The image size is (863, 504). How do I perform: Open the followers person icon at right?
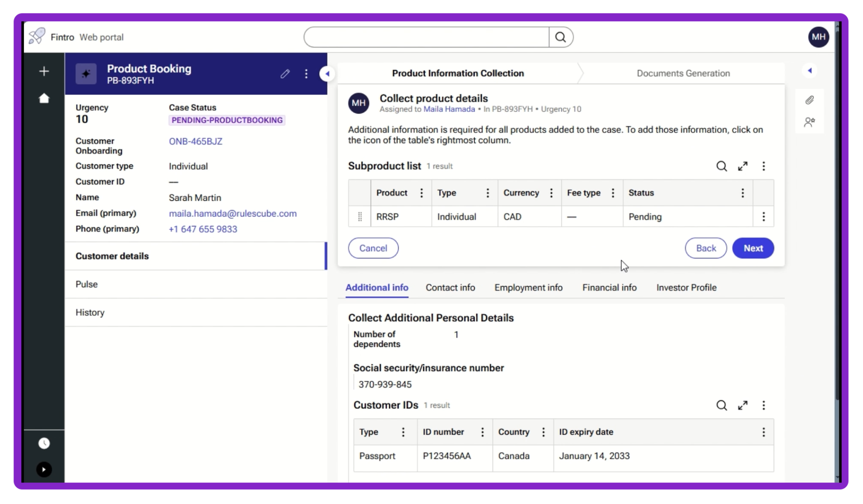pyautogui.click(x=809, y=122)
